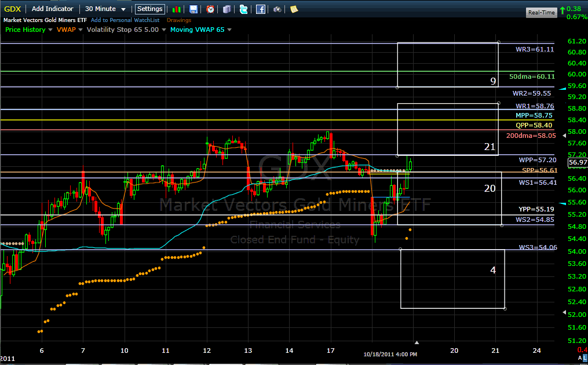The height and width of the screenshot is (365, 588).
Task: Click the white triangle time marker on date axis
Action: click(x=417, y=342)
